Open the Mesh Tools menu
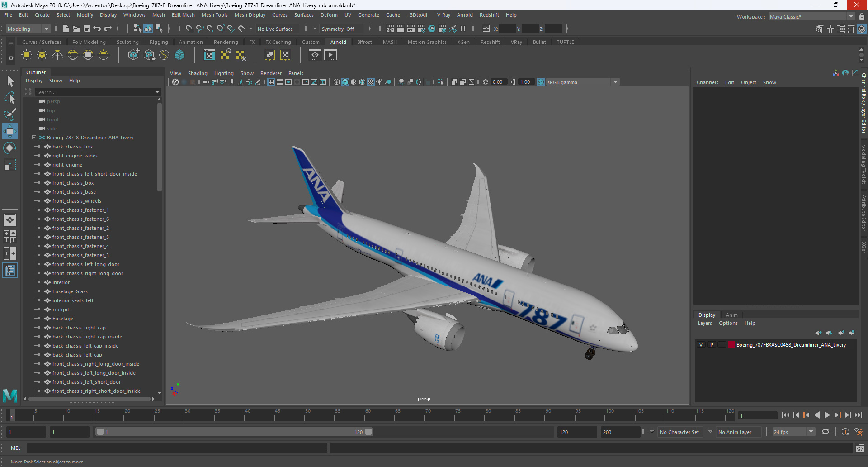 [214, 15]
